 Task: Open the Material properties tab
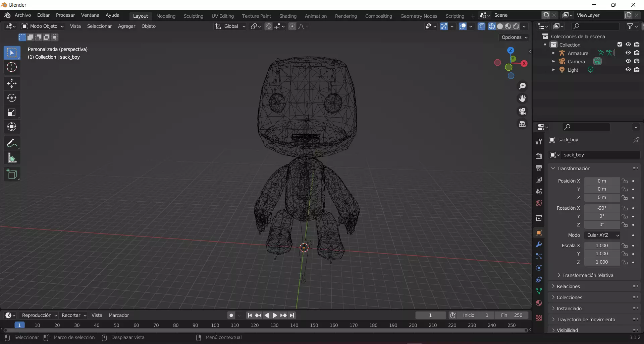click(539, 303)
